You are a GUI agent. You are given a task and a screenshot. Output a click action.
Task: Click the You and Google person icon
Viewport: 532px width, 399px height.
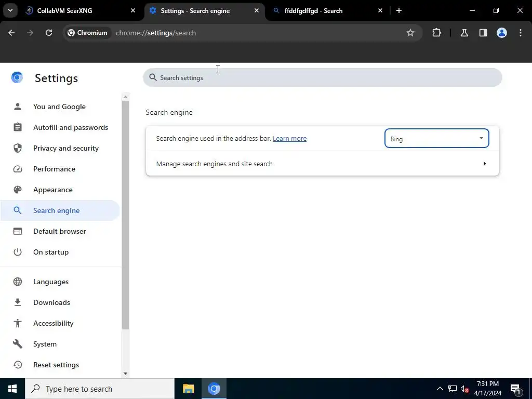[x=18, y=107]
